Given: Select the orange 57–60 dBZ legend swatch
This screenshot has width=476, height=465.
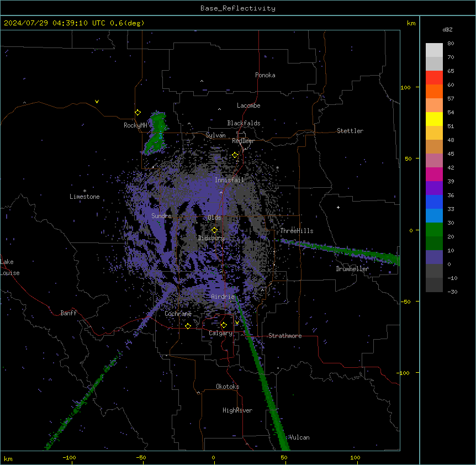Looking at the screenshot, I should pos(434,91).
